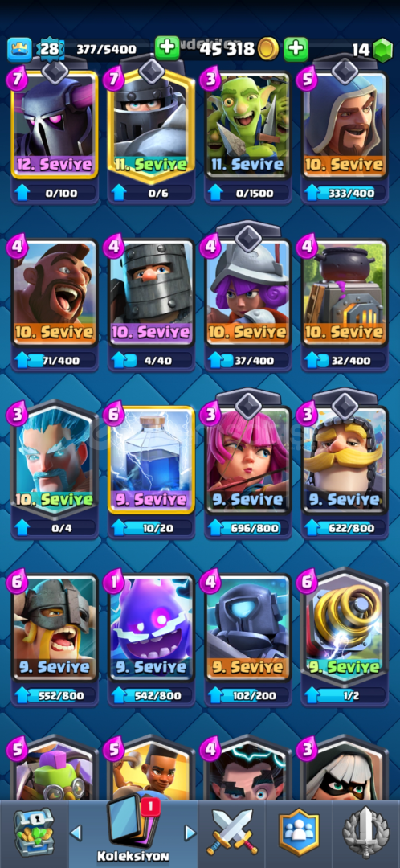This screenshot has width=400, height=868.
Task: Open the chest shop icon in bottom bar
Action: 33,832
